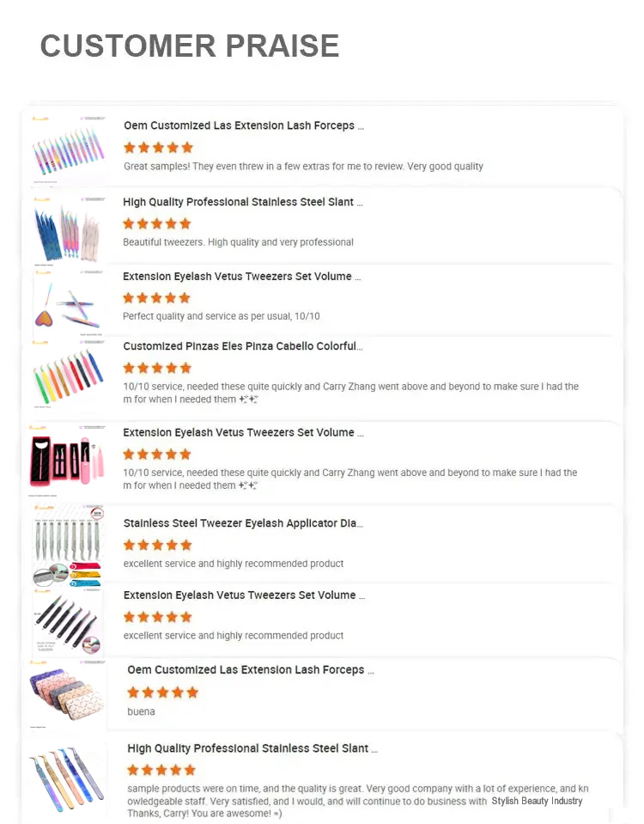The image size is (644, 824).
Task: Click star rating under the first review title
Action: coord(159,148)
